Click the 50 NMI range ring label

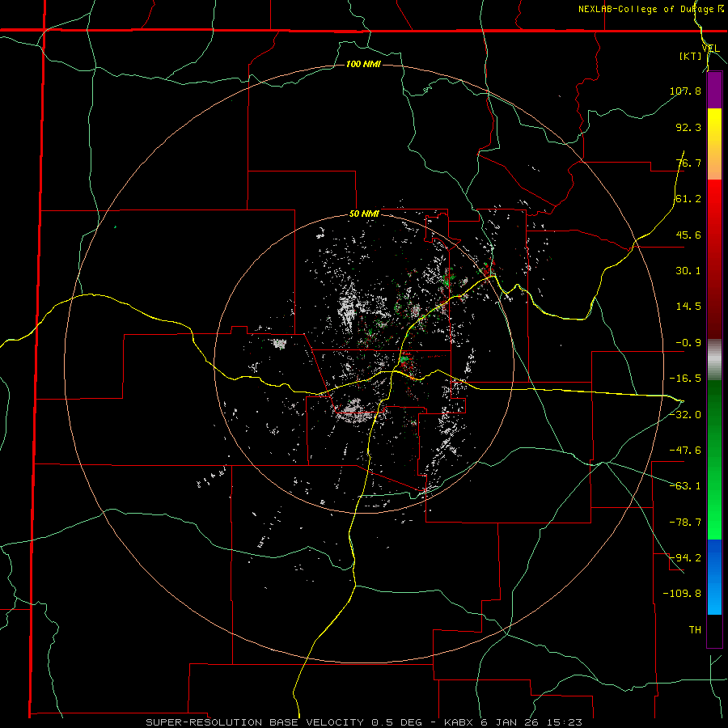[364, 214]
